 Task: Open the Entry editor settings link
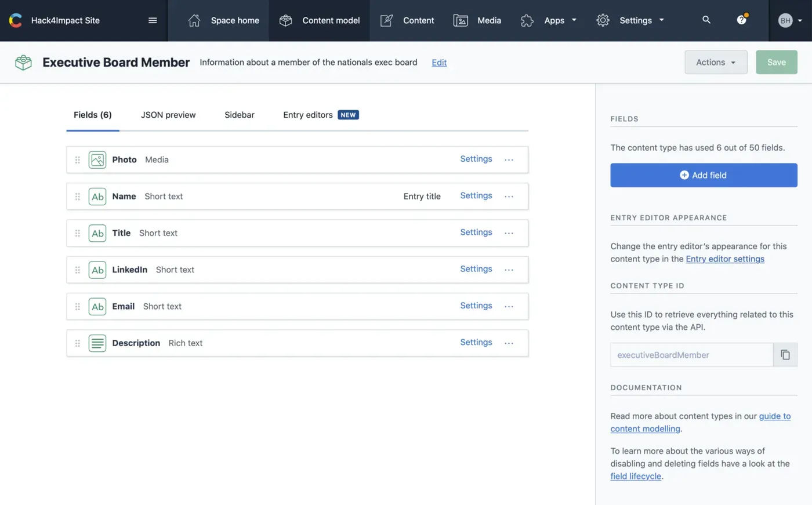724,259
